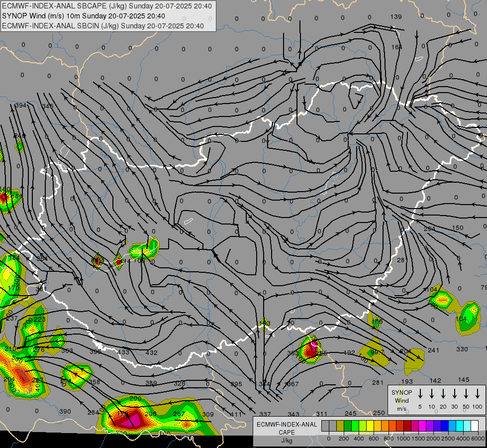
Task: Click the map value 145
Action: [x=464, y=380]
